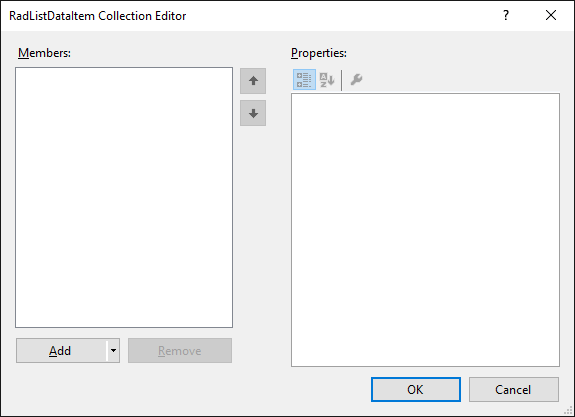Switch properties to Categorized view

click(x=304, y=80)
